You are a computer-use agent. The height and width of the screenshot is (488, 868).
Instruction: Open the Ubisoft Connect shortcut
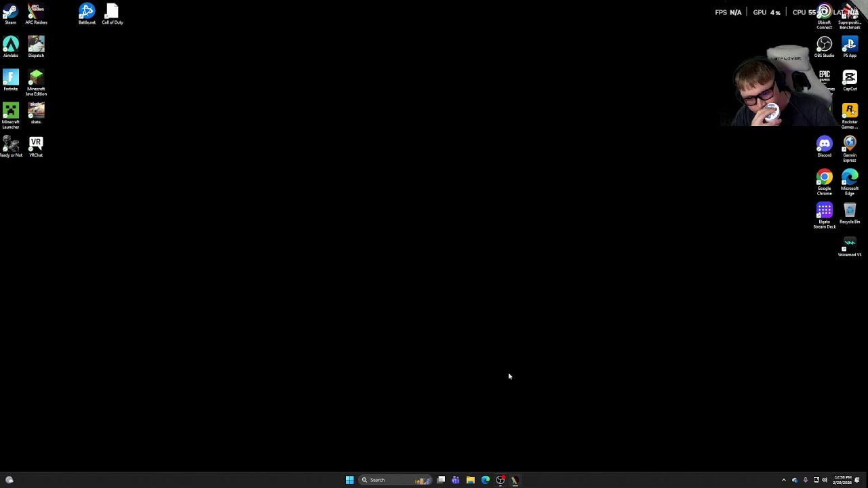[x=824, y=17]
